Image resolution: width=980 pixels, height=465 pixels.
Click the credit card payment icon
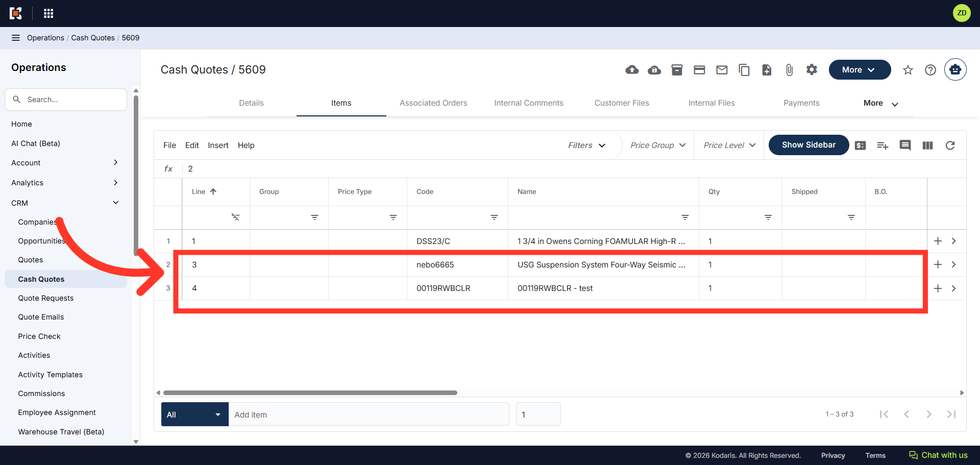699,70
